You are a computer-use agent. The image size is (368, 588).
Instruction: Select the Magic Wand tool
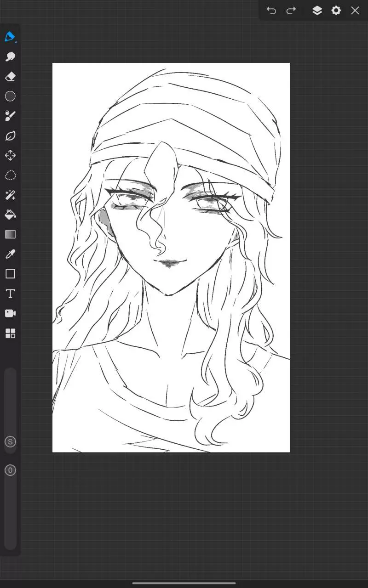[10, 195]
